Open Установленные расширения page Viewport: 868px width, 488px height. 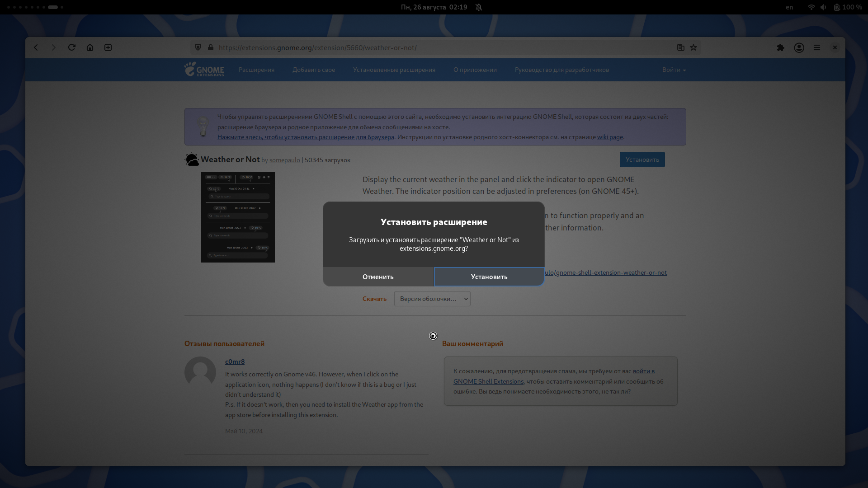coord(394,70)
